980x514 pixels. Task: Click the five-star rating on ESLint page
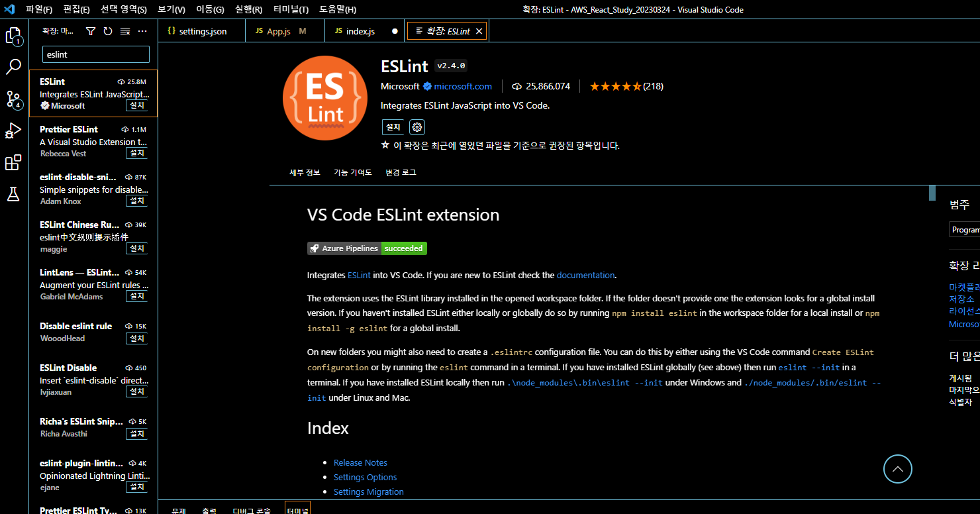pyautogui.click(x=615, y=86)
